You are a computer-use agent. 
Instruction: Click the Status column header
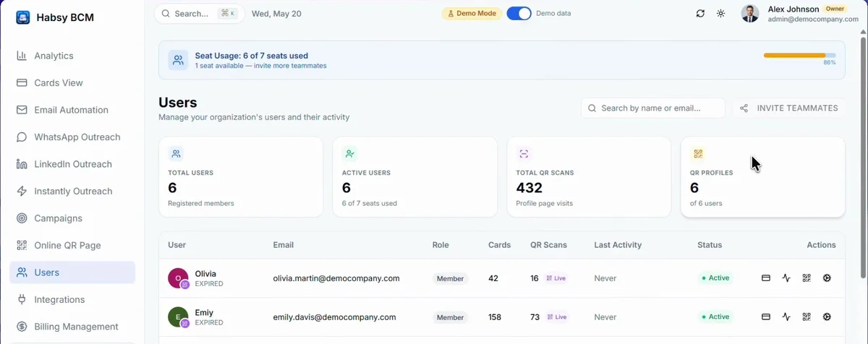(710, 245)
